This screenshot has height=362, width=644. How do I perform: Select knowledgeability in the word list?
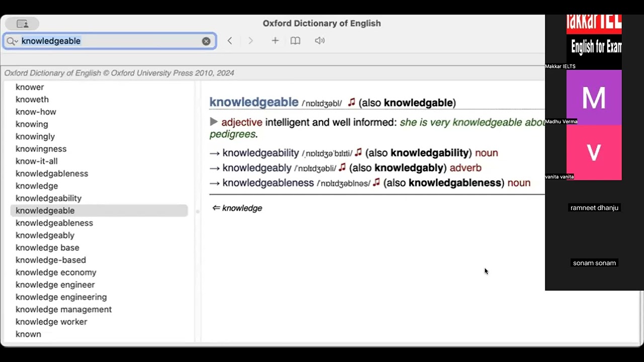click(48, 198)
